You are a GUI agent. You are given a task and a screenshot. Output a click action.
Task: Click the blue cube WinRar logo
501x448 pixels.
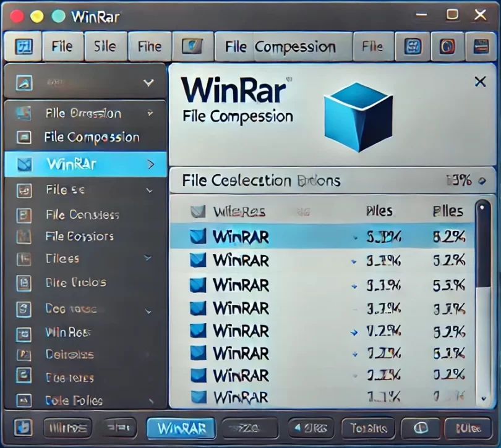click(x=359, y=117)
